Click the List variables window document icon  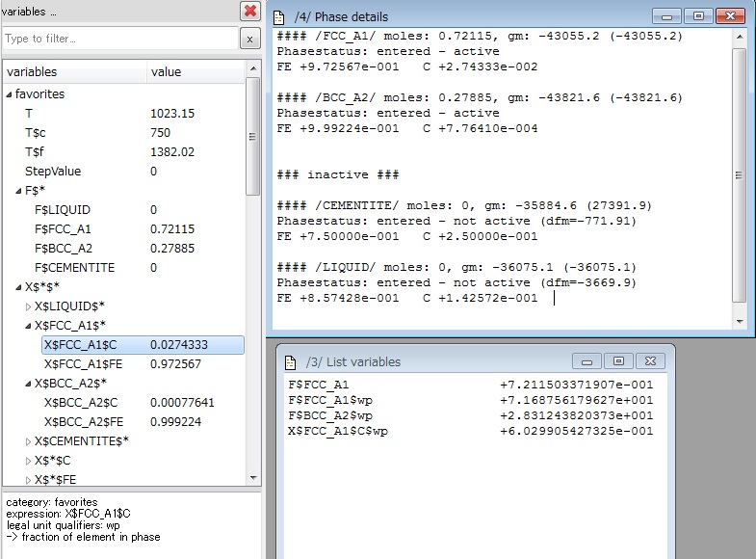point(291,361)
